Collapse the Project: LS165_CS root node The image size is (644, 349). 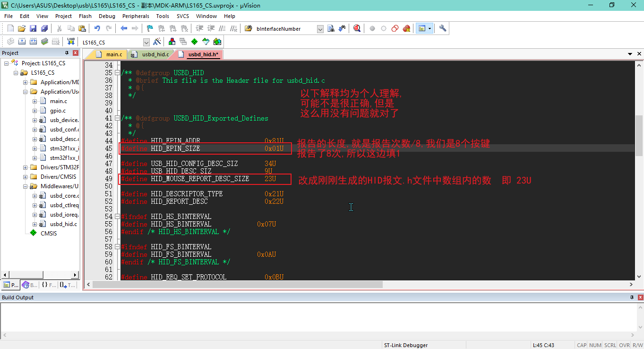[7, 63]
